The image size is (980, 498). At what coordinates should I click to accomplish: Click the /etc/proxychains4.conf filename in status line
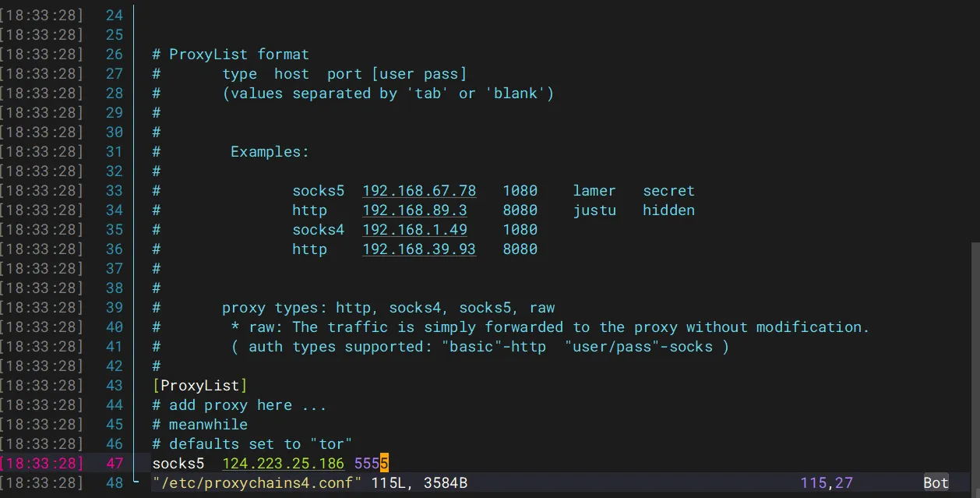[257, 483]
